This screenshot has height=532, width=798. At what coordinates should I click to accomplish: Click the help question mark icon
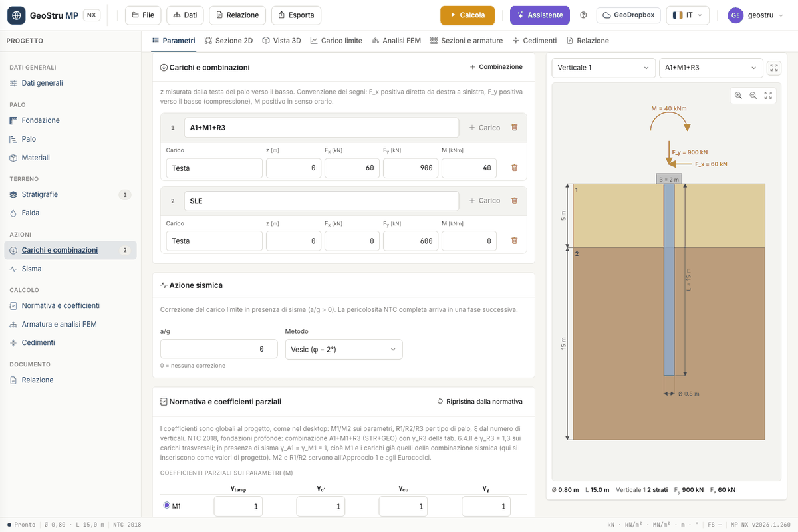coord(584,15)
